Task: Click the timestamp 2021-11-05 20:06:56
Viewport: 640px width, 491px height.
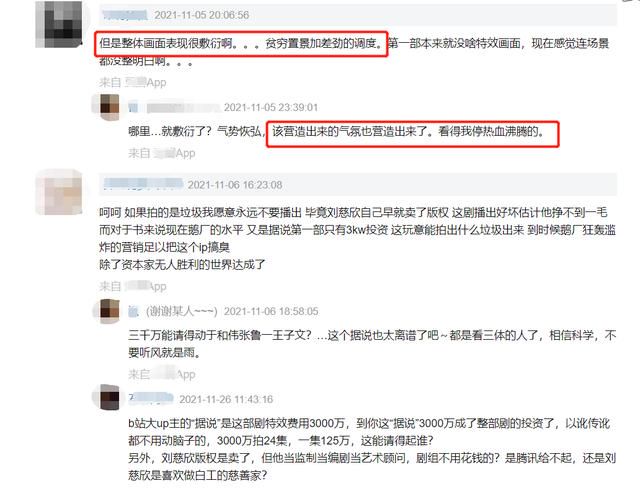Action: point(202,15)
